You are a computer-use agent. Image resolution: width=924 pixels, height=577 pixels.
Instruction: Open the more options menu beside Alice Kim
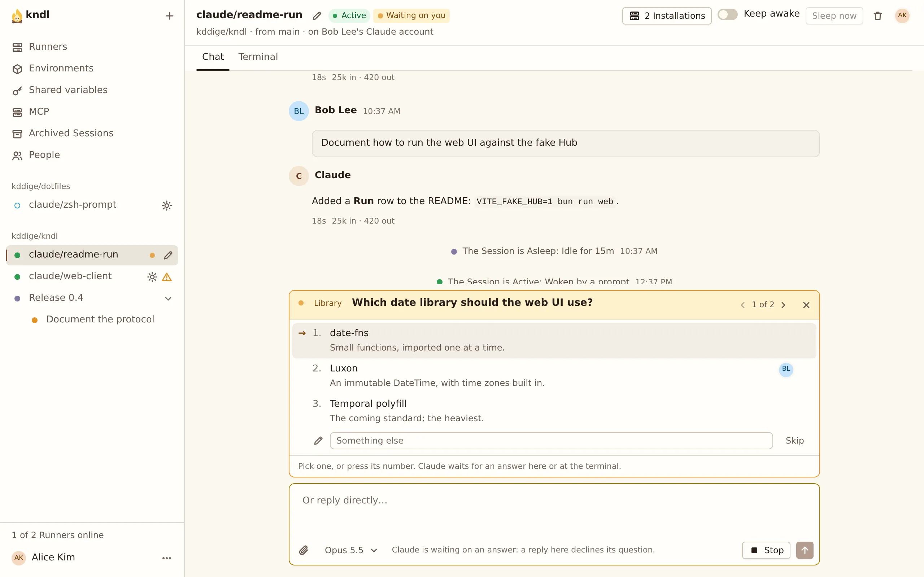166,558
